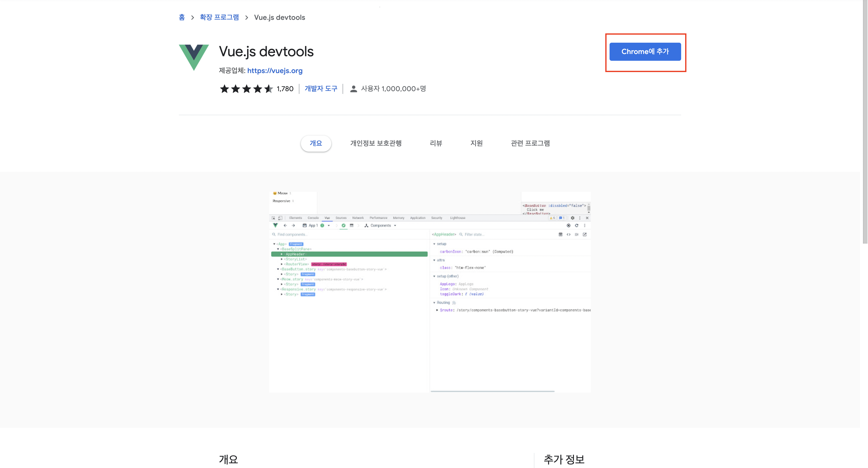The height and width of the screenshot is (468, 868).
Task: Switch to the 리뷰 tab
Action: click(x=436, y=143)
